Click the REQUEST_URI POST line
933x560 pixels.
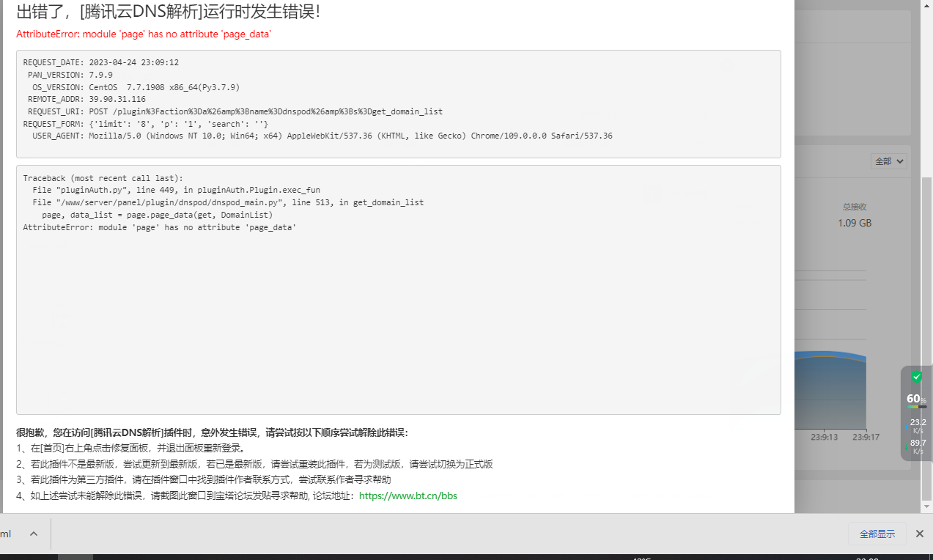click(x=235, y=111)
